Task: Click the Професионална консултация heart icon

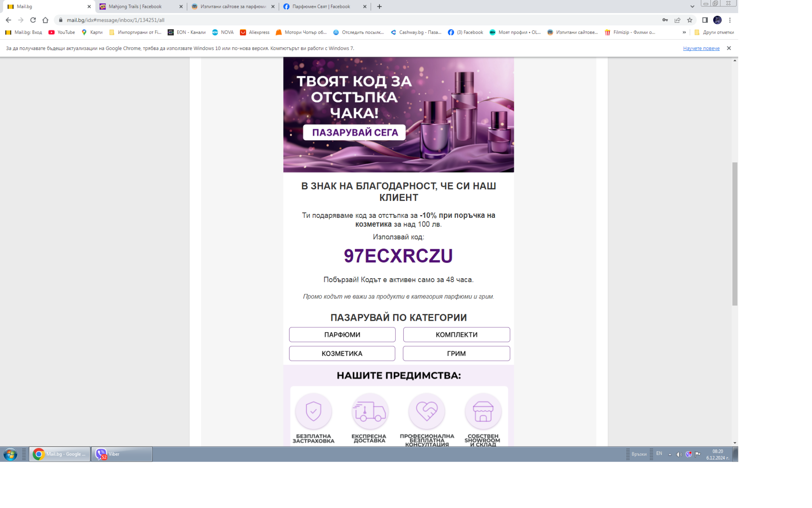Action: tap(427, 411)
